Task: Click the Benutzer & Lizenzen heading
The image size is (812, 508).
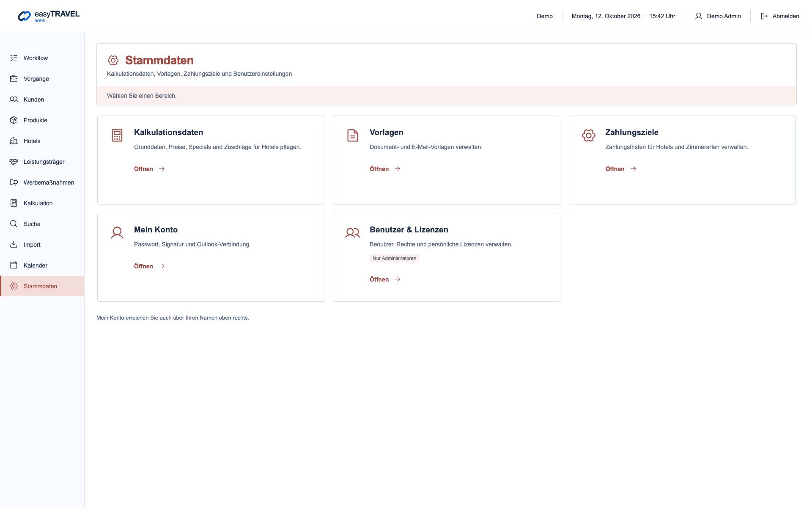Action: tap(409, 230)
